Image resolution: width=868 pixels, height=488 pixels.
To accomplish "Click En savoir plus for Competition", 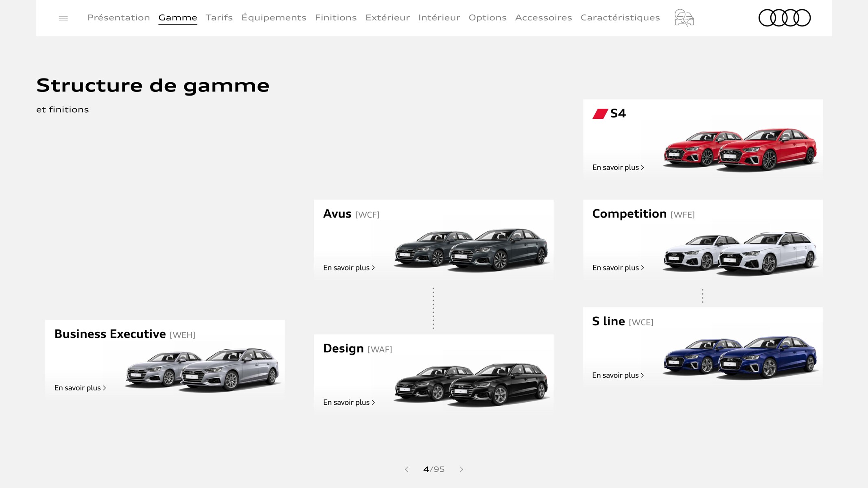I will [x=618, y=268].
